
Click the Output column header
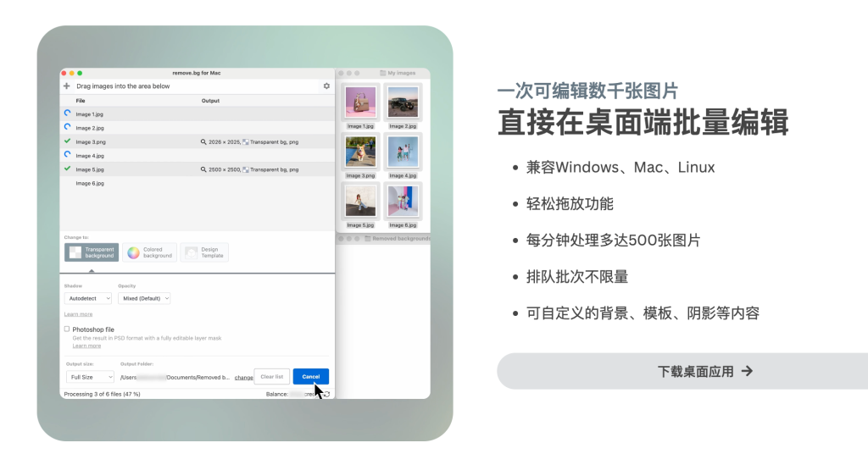(x=210, y=101)
